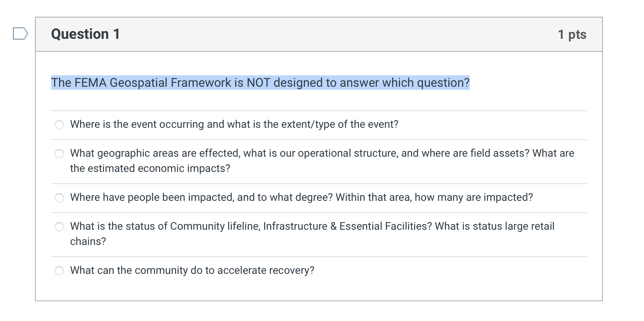
Task: Select the 'What geographic areas are effected' answer
Action: (x=59, y=154)
